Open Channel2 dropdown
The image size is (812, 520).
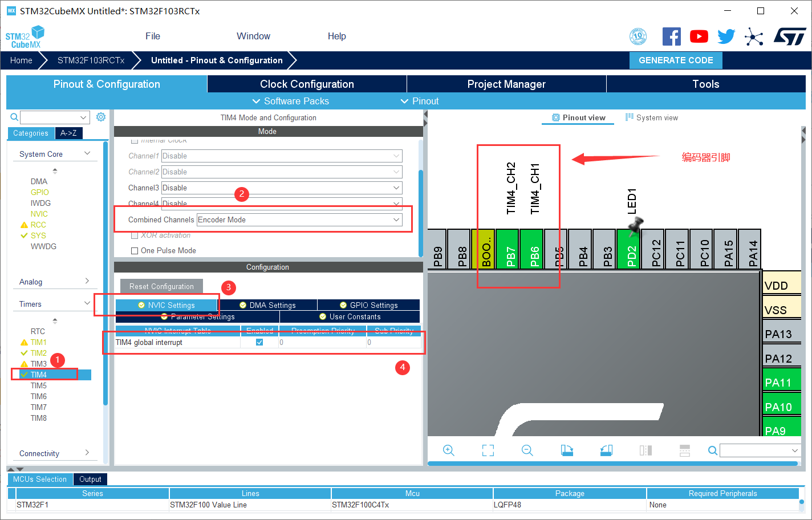pos(282,172)
